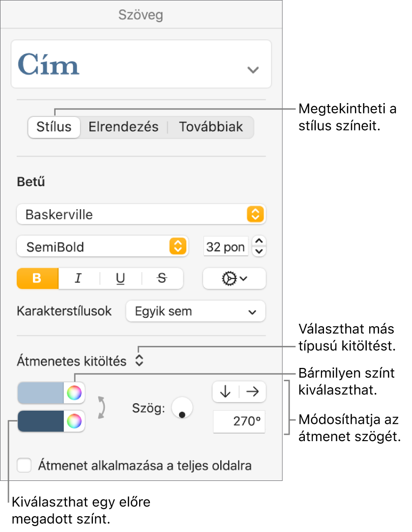Change the Átmenetes kitöltés fill type
This screenshot has width=412, height=532.
point(139,362)
